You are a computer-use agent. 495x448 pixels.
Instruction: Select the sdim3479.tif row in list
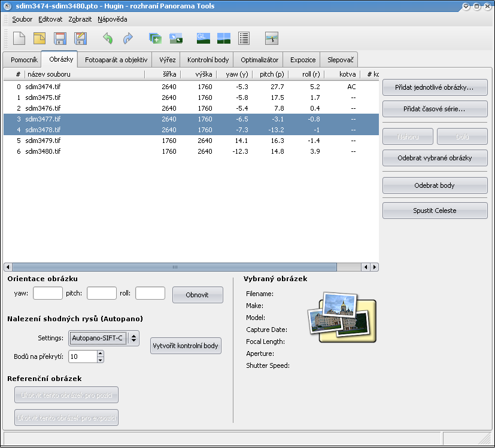click(42, 141)
